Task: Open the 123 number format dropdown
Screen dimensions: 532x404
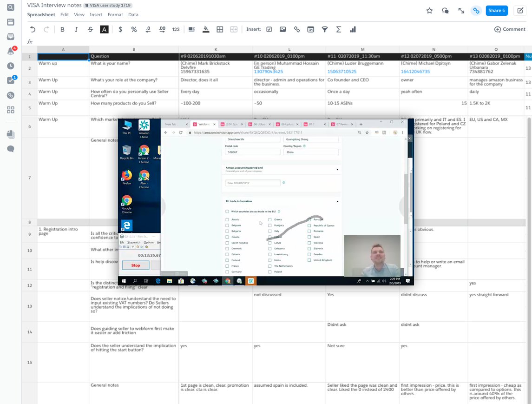Action: point(176,30)
